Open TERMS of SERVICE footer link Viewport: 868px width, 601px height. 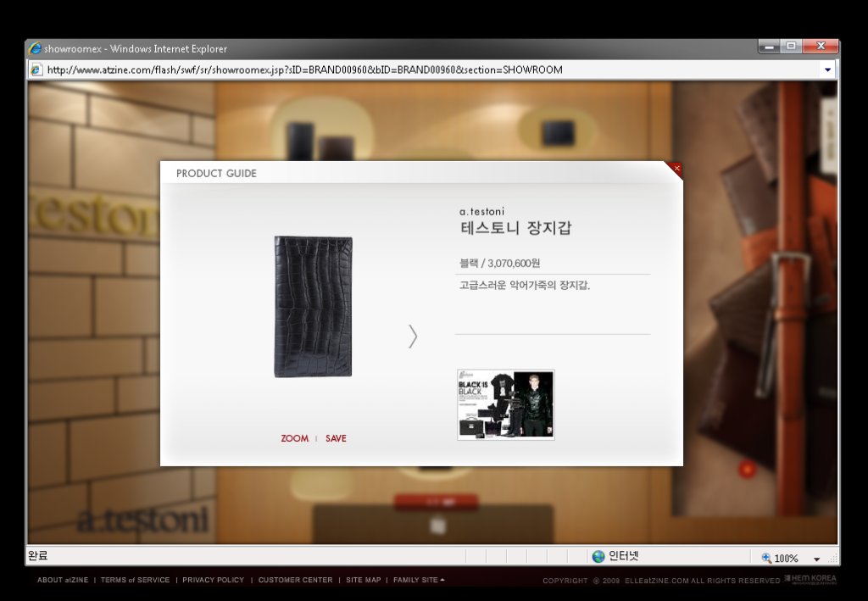135,580
